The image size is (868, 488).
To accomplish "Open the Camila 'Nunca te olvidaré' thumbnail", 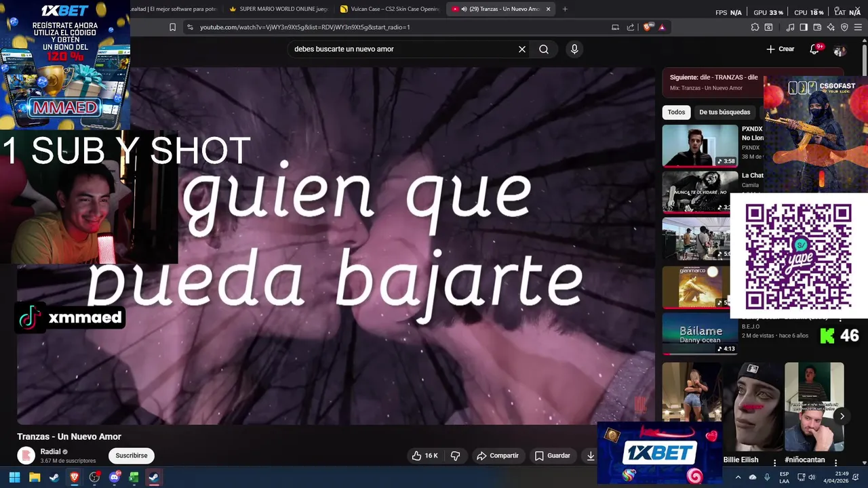I will tap(700, 192).
